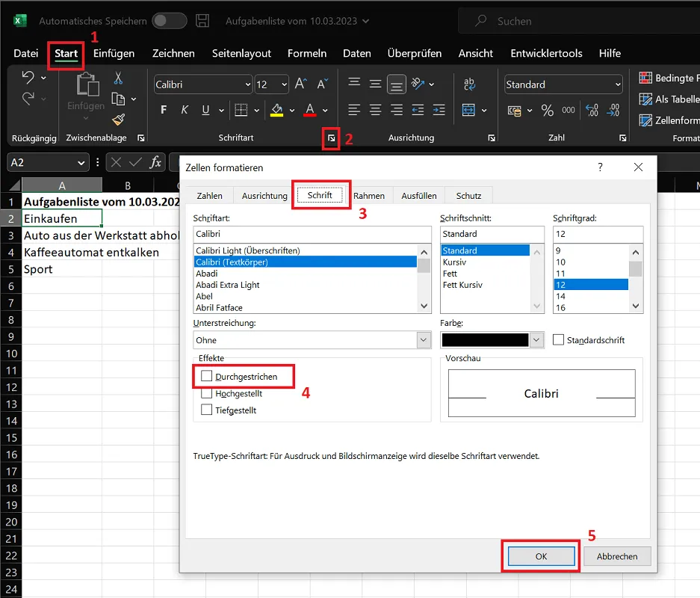The image size is (700, 598).
Task: Open the Unterstreichung dropdown
Action: pyautogui.click(x=312, y=339)
